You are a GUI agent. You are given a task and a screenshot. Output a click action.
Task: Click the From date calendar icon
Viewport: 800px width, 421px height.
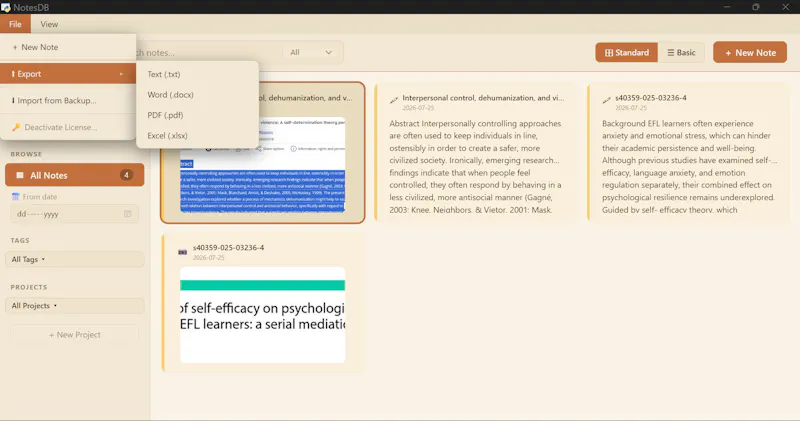pyautogui.click(x=15, y=196)
